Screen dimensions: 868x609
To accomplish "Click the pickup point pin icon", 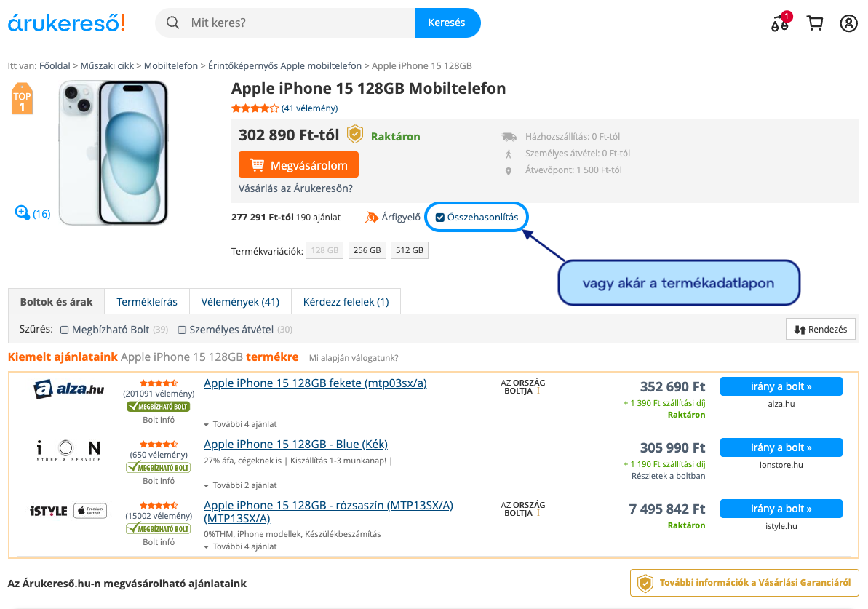I will pyautogui.click(x=508, y=171).
